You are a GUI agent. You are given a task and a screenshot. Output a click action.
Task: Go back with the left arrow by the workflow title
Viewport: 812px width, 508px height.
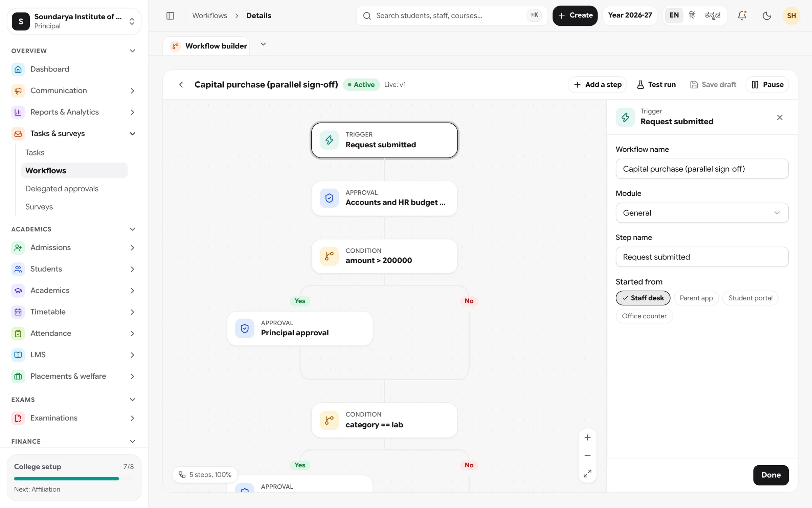pyautogui.click(x=181, y=85)
